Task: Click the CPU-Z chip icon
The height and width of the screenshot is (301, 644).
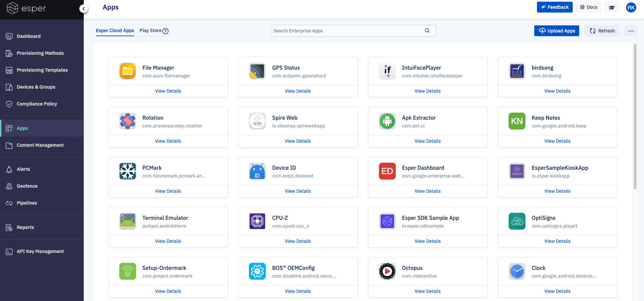Action: tap(257, 221)
